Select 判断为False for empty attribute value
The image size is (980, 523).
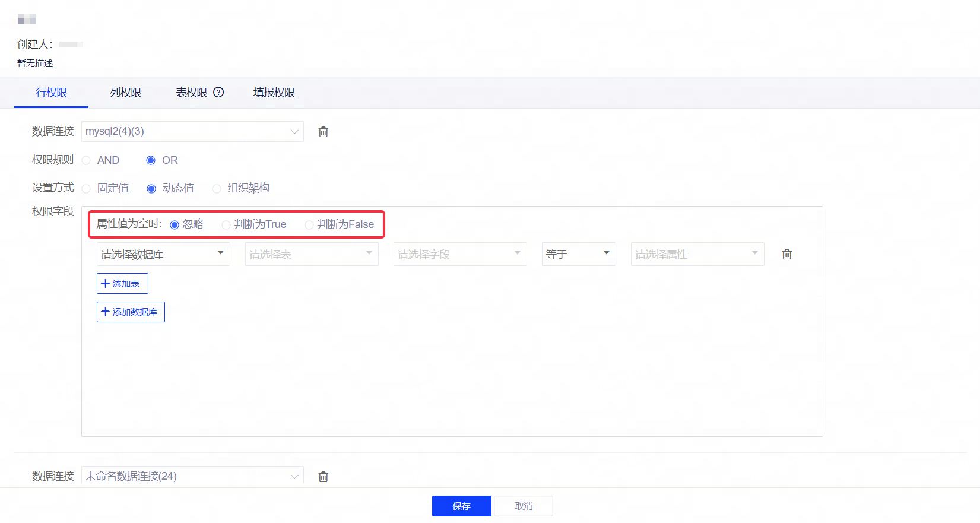[309, 225]
